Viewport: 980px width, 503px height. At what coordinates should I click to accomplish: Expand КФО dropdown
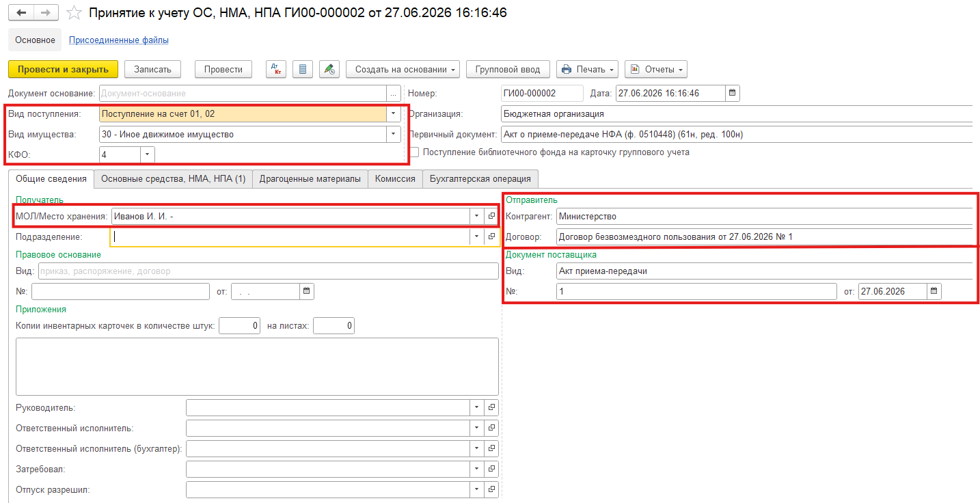148,155
